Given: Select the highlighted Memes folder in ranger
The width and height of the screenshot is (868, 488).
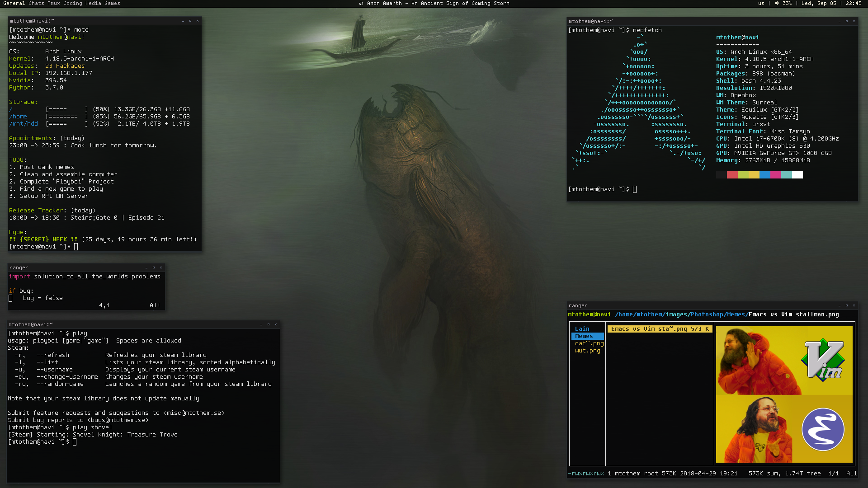Looking at the screenshot, I should tap(587, 336).
